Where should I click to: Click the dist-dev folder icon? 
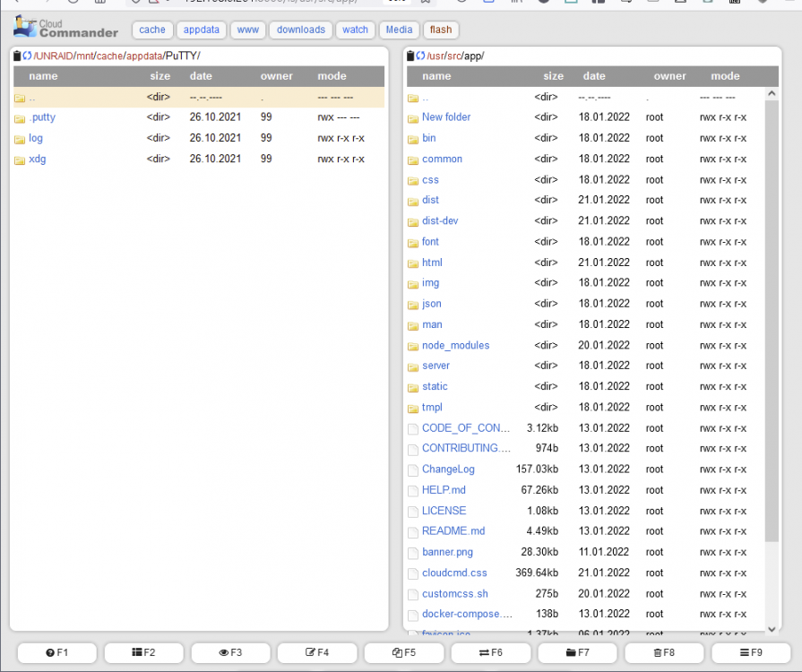[x=413, y=222]
